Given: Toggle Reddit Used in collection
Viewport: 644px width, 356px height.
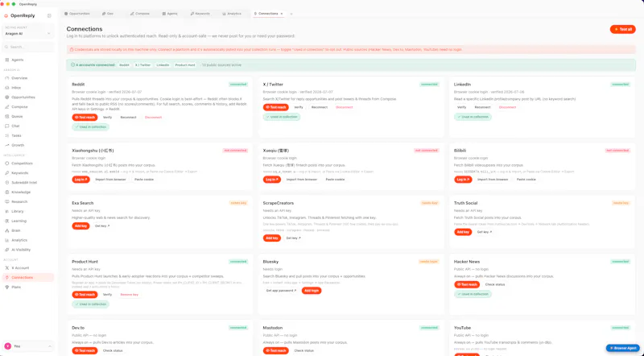Looking at the screenshot, I should pyautogui.click(x=91, y=127).
